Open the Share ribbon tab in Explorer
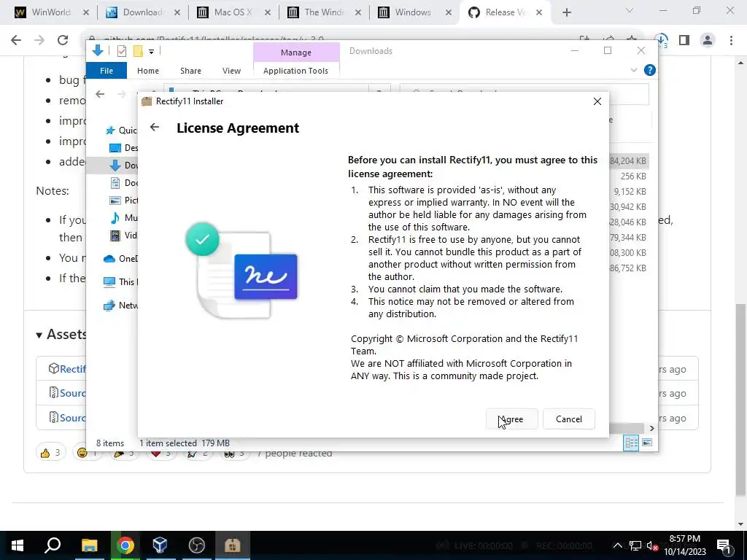The width and height of the screenshot is (747, 560). pos(190,71)
